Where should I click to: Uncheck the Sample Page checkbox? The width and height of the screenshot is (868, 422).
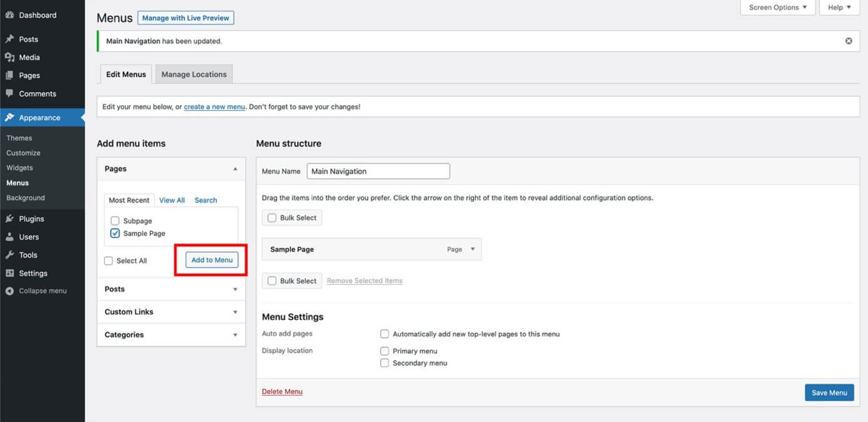(x=115, y=233)
